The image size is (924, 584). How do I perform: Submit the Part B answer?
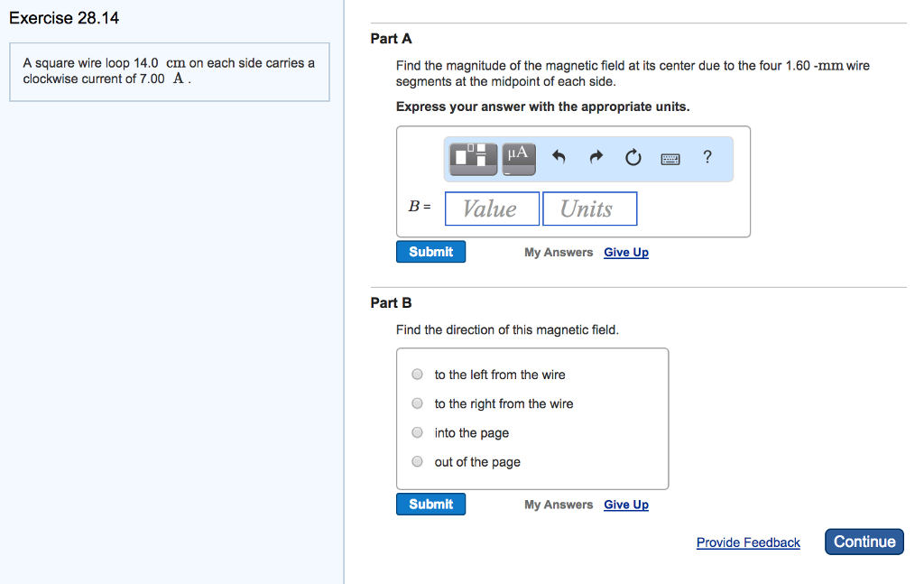tap(430, 505)
